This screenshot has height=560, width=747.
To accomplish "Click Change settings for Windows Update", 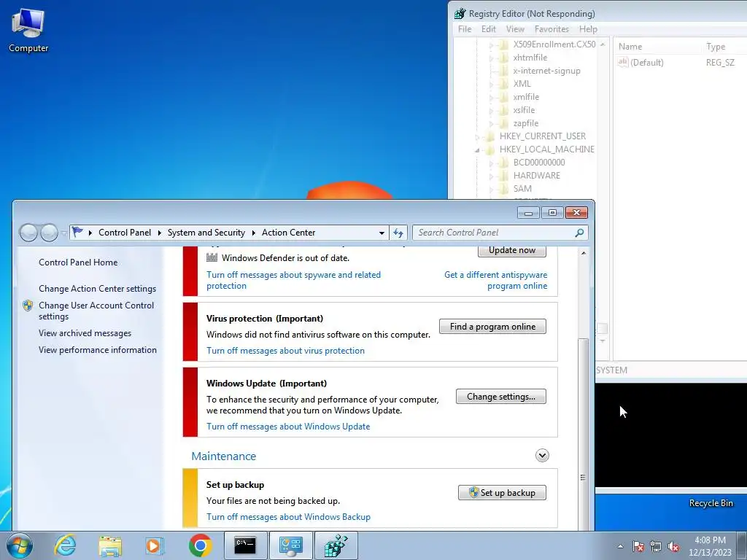I will 500,397.
